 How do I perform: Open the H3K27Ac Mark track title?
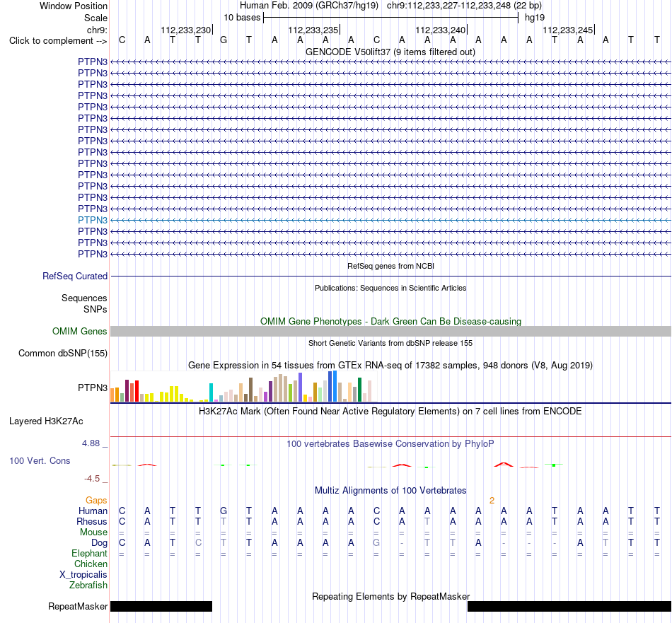pyautogui.click(x=390, y=412)
